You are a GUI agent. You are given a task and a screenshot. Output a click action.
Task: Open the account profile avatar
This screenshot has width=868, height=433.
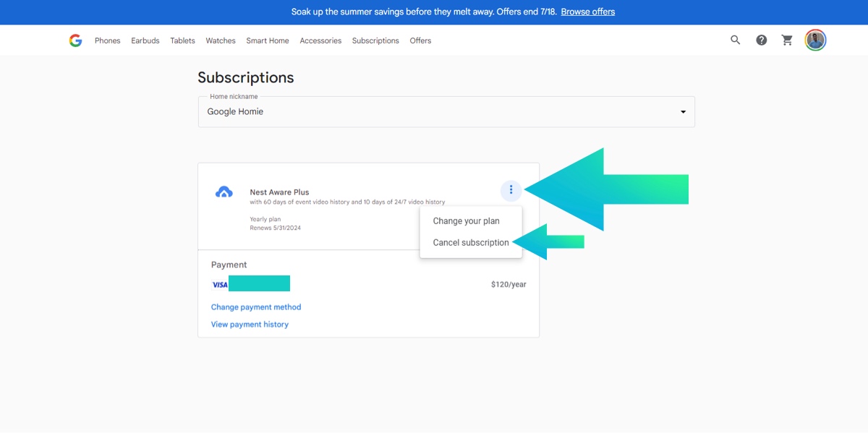815,40
